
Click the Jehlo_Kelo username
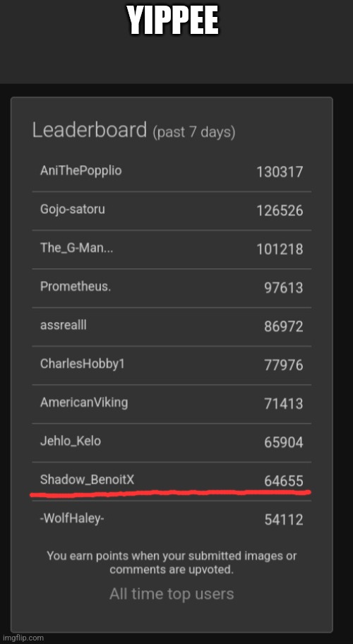[x=71, y=441]
